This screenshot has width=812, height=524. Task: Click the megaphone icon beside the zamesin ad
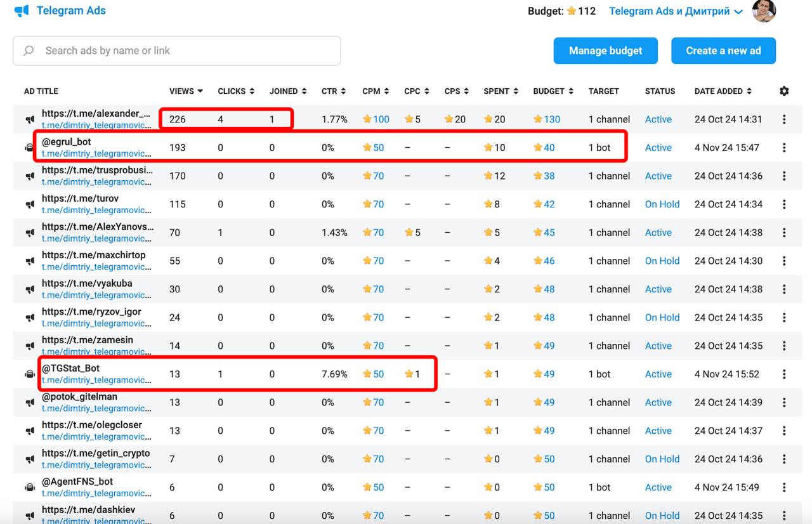pos(30,346)
